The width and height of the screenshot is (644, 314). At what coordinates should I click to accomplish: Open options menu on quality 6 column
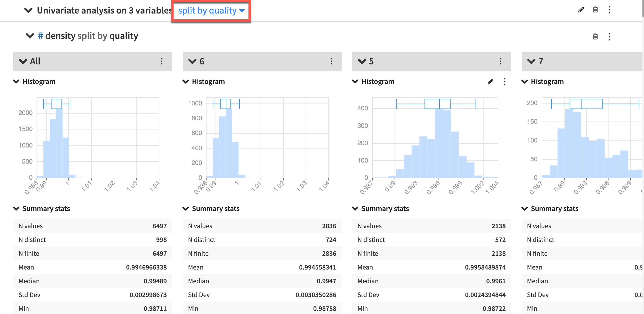[331, 61]
